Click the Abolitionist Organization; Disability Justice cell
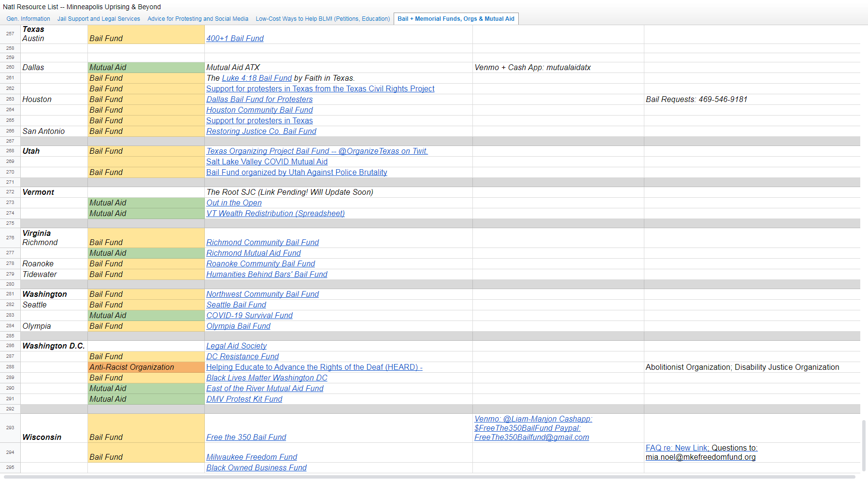Screen dimensions: 868x481 (x=752, y=367)
